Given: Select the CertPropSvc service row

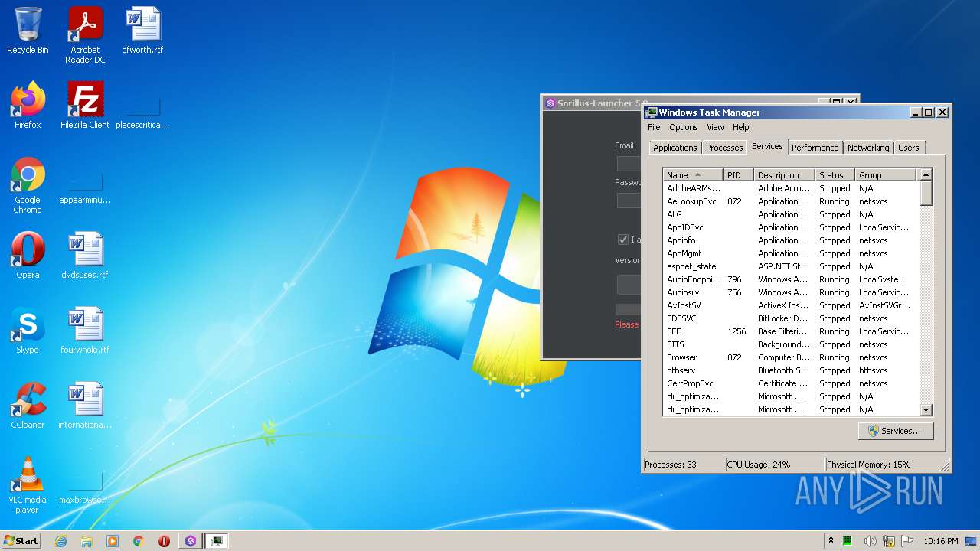Looking at the screenshot, I should [791, 383].
